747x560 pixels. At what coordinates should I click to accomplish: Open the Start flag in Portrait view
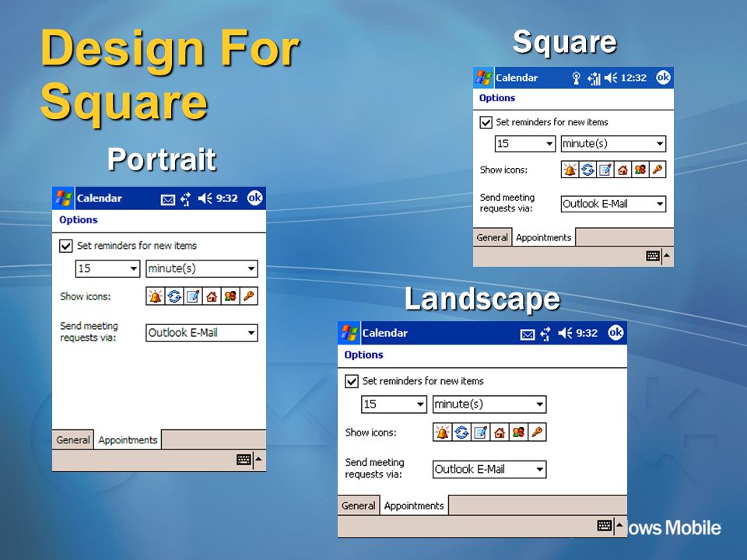pos(63,198)
